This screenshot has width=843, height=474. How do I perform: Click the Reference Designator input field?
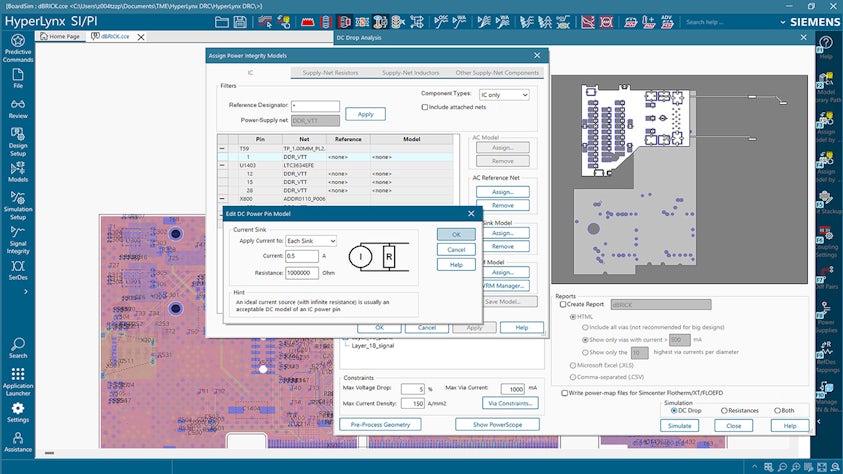315,105
